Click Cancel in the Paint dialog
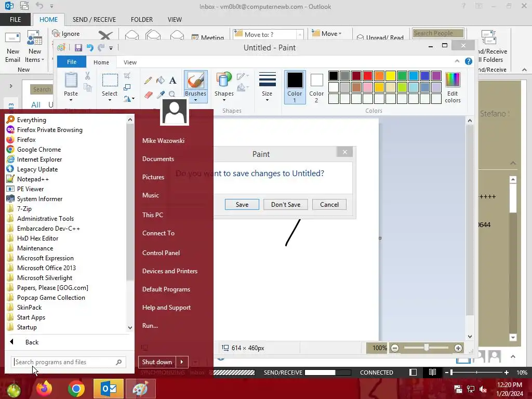Image resolution: width=532 pixels, height=399 pixels. (x=329, y=205)
